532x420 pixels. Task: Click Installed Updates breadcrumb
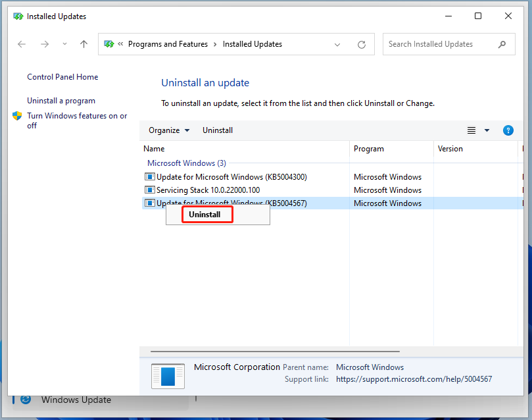[253, 44]
